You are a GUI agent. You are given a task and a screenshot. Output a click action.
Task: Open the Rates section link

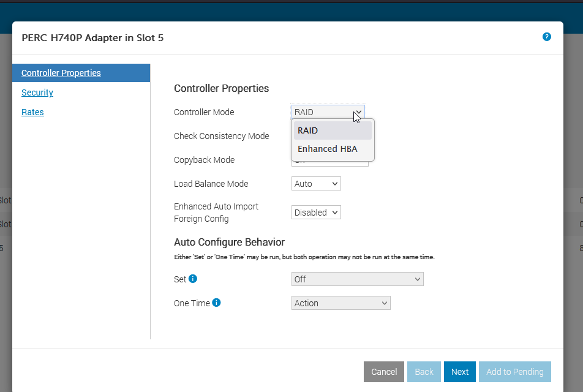tap(32, 112)
